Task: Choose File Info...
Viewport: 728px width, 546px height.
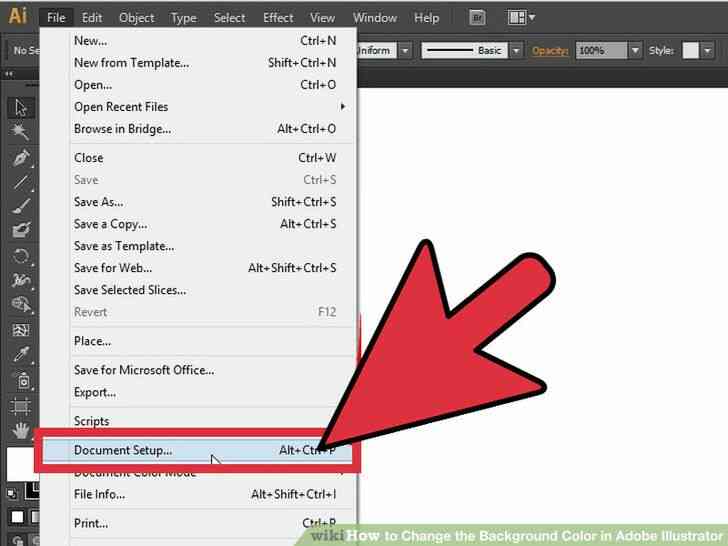Action: pos(199,494)
